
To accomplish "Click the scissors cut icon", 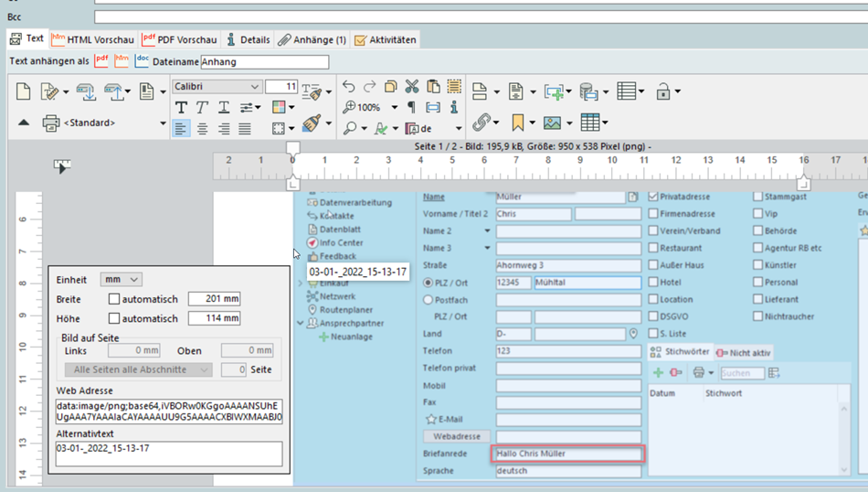I will [411, 86].
